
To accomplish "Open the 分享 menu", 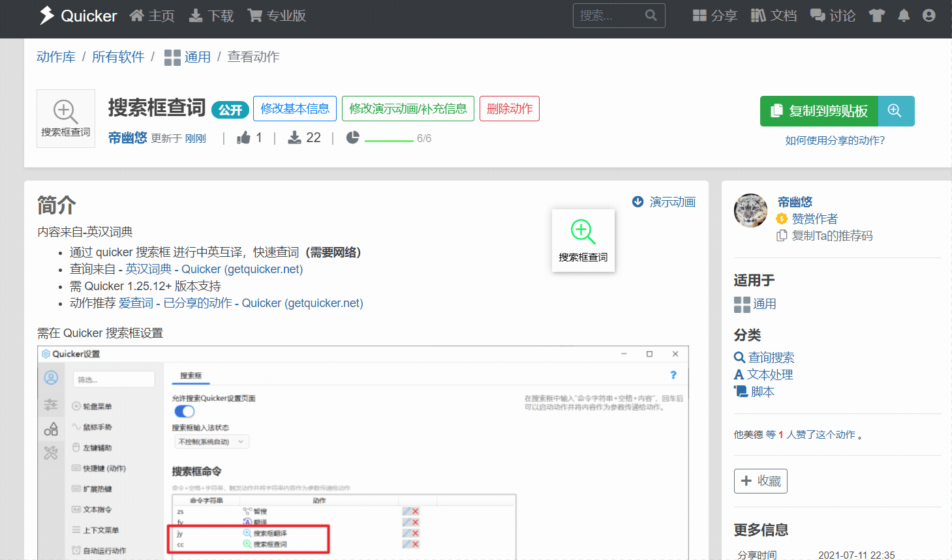I will (x=714, y=16).
